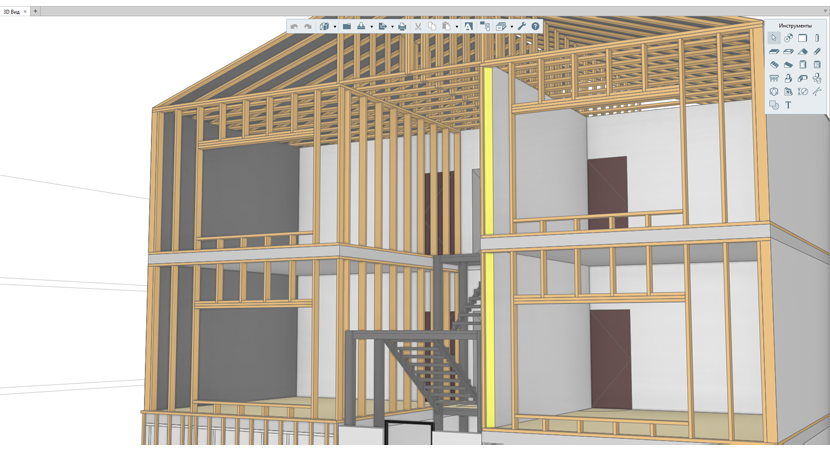This screenshot has height=450, width=830.
Task: Choose the Wall tool in Инструменты
Action: 802,38
